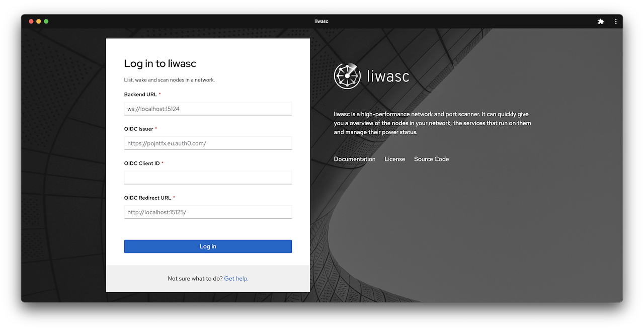Screen dimensions: 644x330
Task: Click the liwasc radar logo icon
Action: tap(347, 75)
